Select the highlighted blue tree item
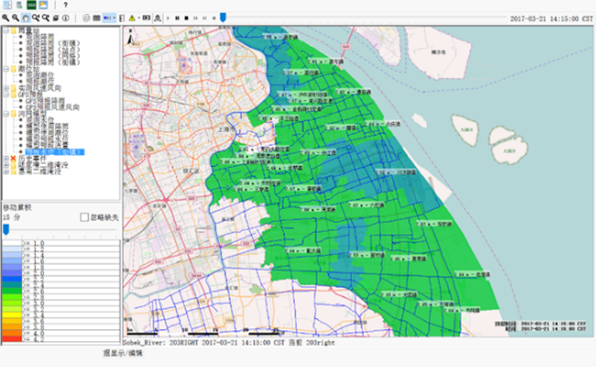The height and width of the screenshot is (367, 596). coord(55,152)
